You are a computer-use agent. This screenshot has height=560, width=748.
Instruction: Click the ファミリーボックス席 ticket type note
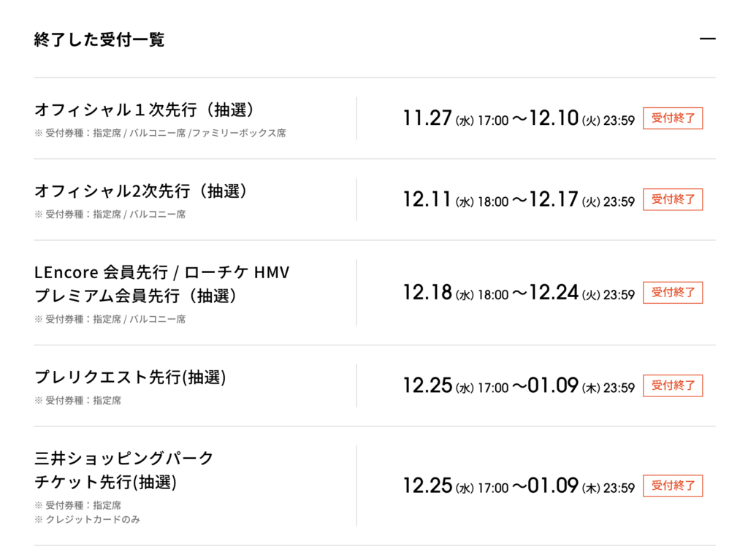tap(239, 134)
